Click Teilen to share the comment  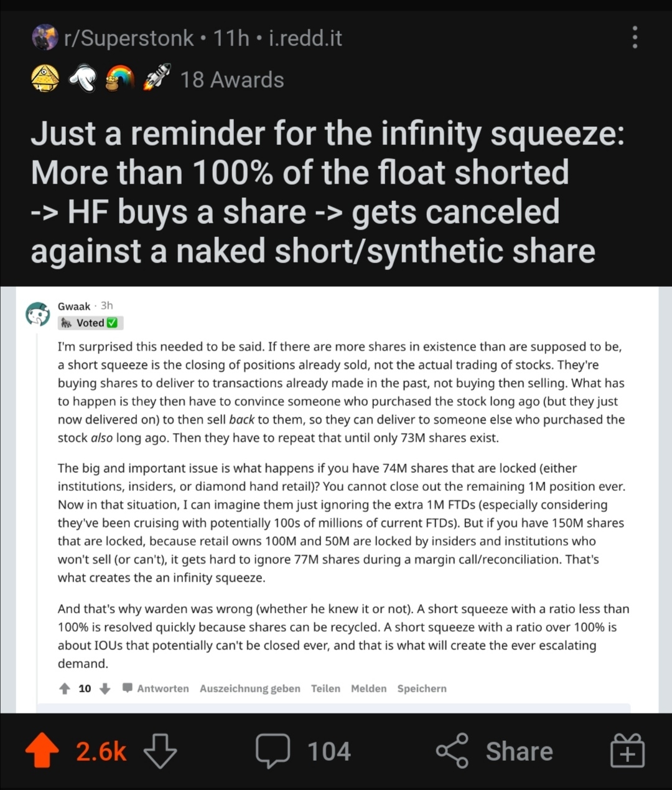[x=325, y=689]
